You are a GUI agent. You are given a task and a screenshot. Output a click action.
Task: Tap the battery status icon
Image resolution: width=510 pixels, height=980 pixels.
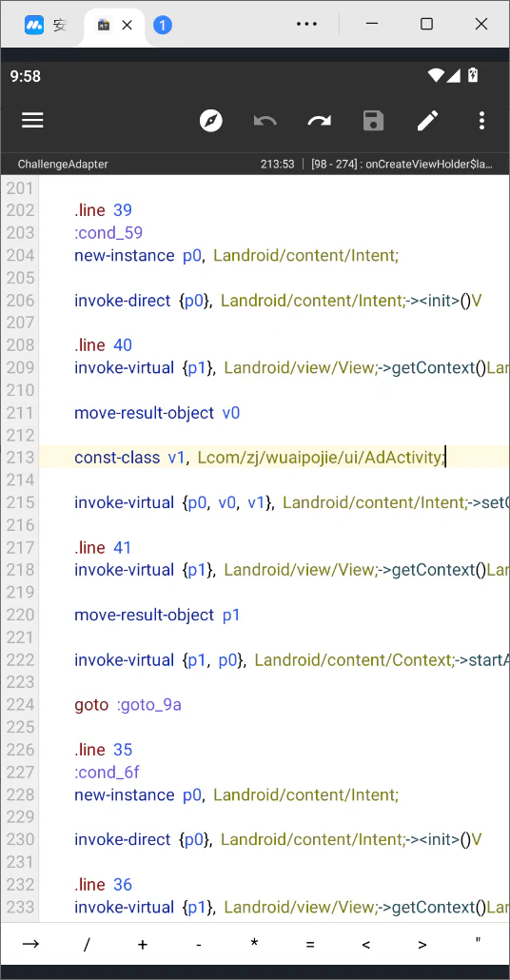[x=473, y=75]
